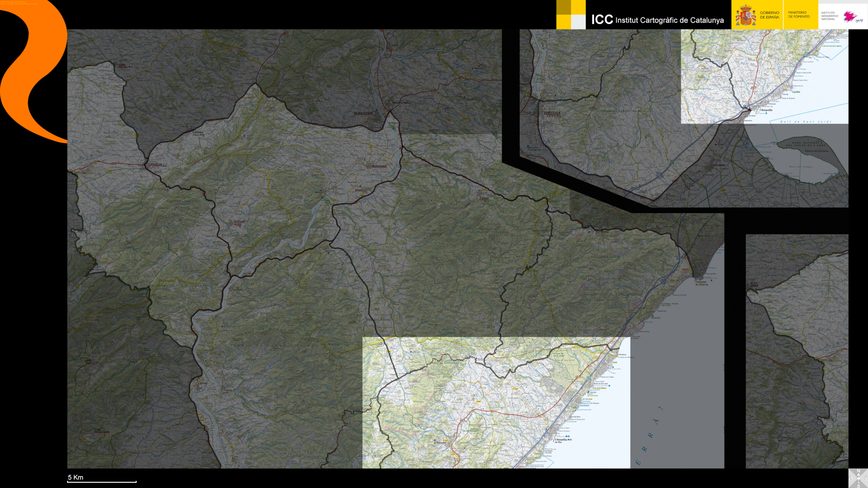Viewport: 868px width, 488px height.
Task: Click the Tivissa town label on map
Action: tap(484, 198)
